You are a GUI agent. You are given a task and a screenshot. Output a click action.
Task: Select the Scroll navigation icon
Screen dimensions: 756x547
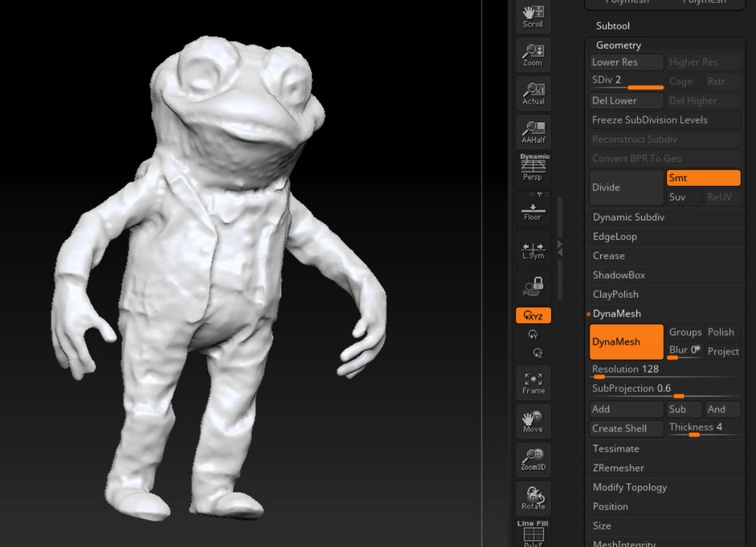pyautogui.click(x=533, y=17)
